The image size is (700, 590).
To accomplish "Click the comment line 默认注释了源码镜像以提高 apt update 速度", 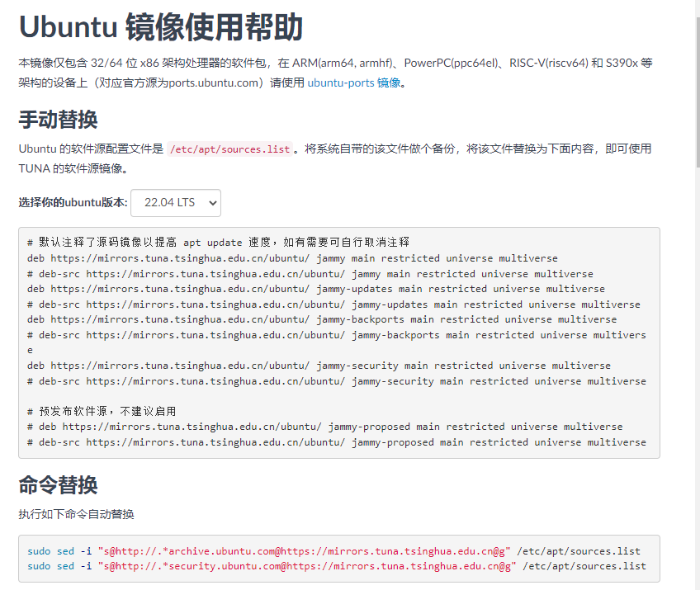I will coord(218,243).
